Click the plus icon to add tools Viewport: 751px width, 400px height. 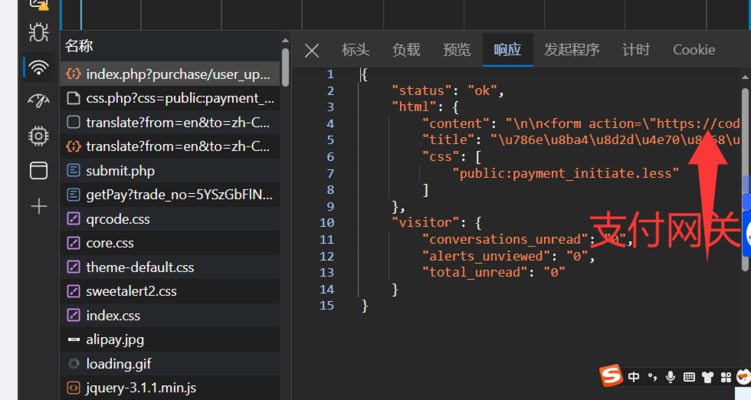click(x=39, y=206)
